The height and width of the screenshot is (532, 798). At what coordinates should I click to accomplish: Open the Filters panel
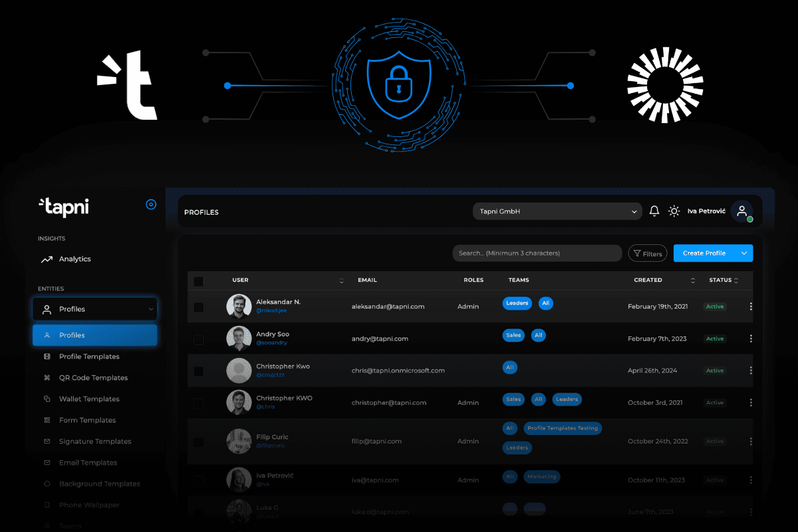point(647,253)
